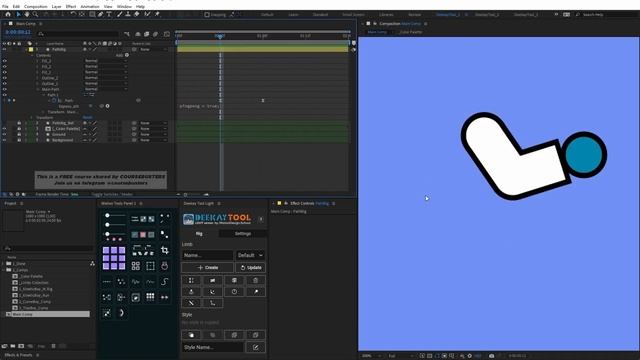Toggle visibility of Outline_1 group

[x=4, y=84]
